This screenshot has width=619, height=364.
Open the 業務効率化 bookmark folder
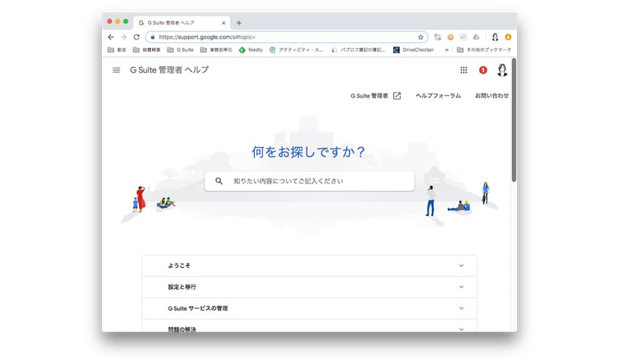(x=216, y=50)
